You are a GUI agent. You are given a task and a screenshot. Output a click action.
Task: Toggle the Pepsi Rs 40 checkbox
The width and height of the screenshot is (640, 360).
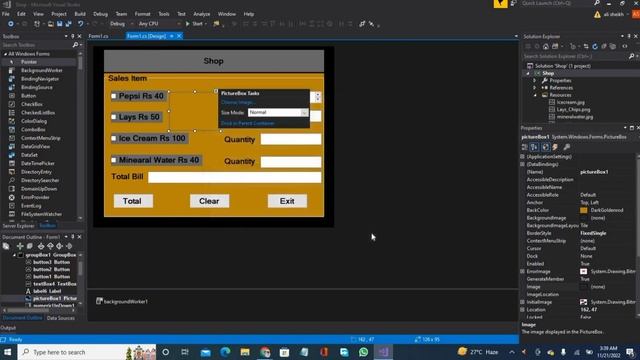pos(114,96)
